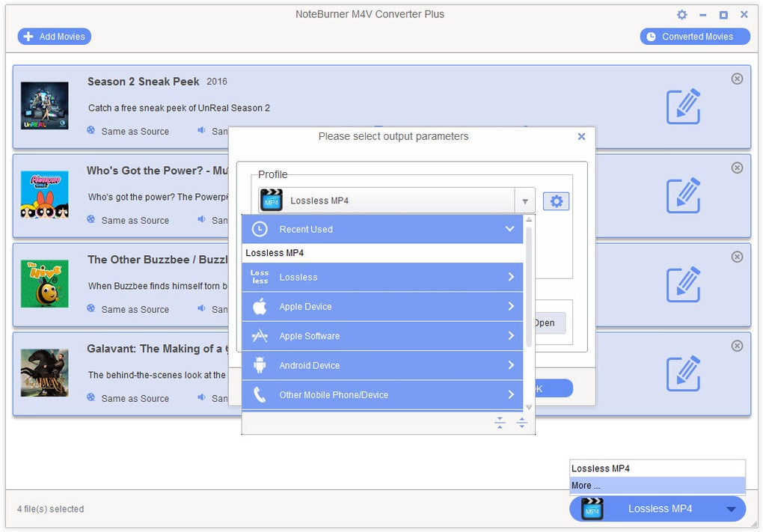
Task: Click the MP4 icon in Profile box
Action: (x=271, y=200)
